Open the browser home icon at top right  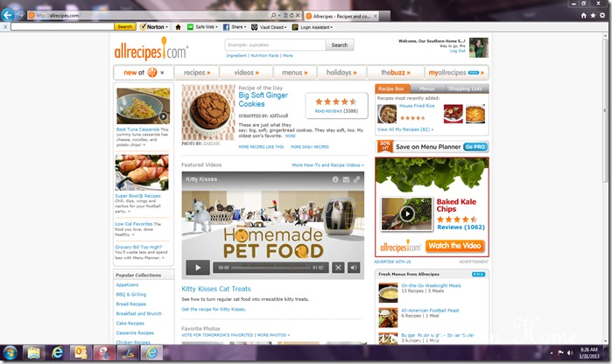pyautogui.click(x=583, y=16)
